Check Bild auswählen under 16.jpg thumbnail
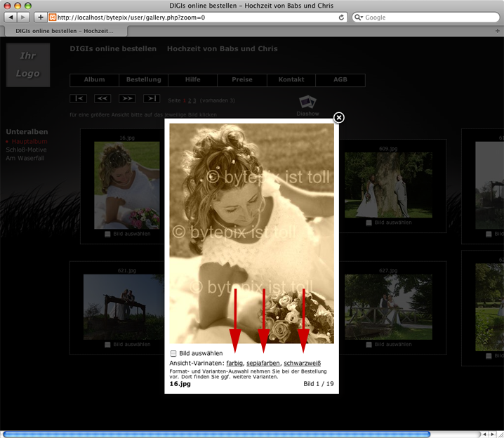The height and width of the screenshot is (438, 504). pos(107,234)
